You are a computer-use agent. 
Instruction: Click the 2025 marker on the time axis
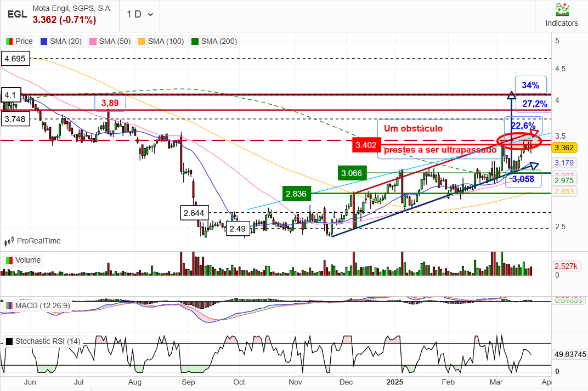coord(395,382)
